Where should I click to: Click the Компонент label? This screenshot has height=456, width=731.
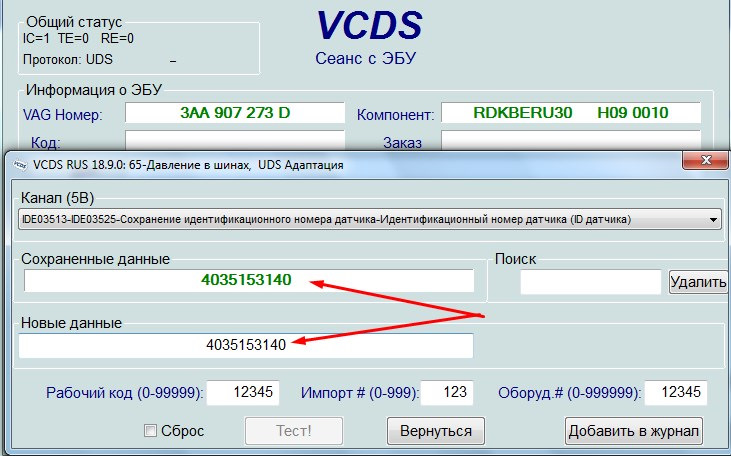click(395, 115)
